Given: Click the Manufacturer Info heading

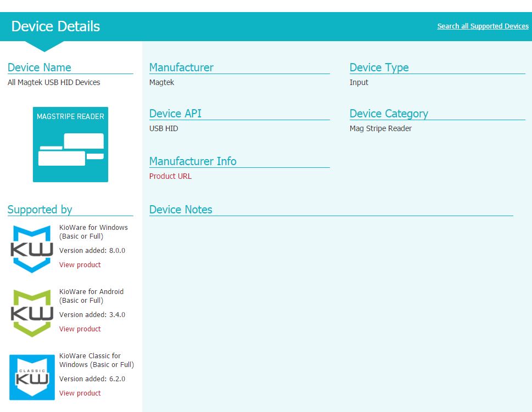Looking at the screenshot, I should coord(193,161).
